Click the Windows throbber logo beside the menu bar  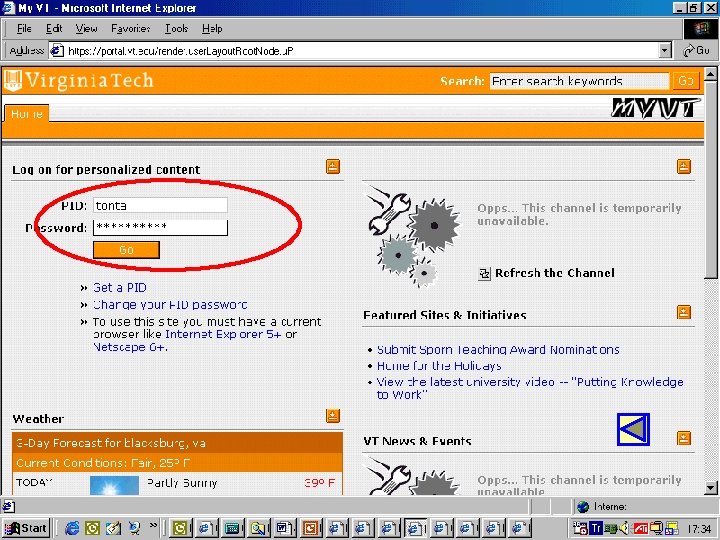[701, 29]
